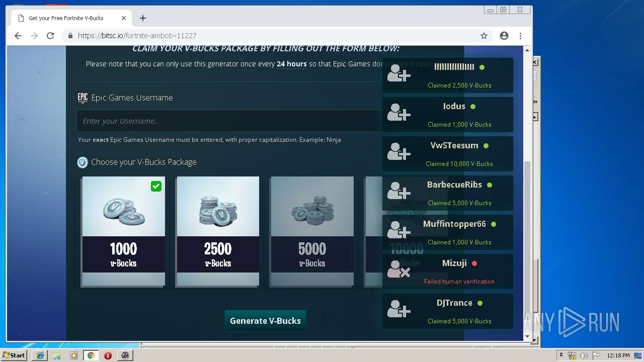Open media player icon in taskbar
The image size is (644, 362).
[74, 355]
